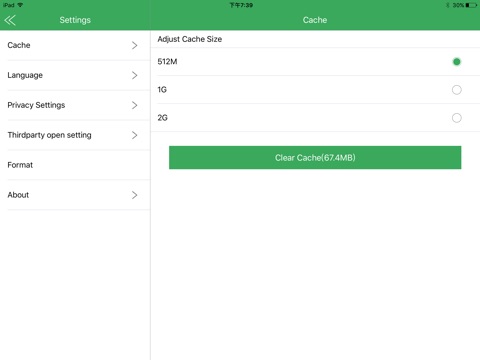Viewport: 480px width, 360px height.
Task: Expand the About row chevron
Action: [134, 195]
